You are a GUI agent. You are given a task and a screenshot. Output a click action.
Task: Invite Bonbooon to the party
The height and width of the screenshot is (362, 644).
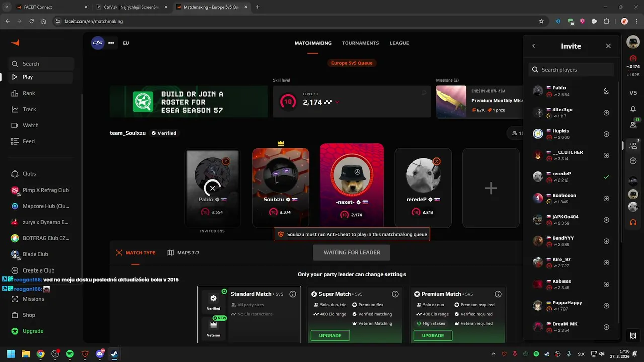[606, 199]
